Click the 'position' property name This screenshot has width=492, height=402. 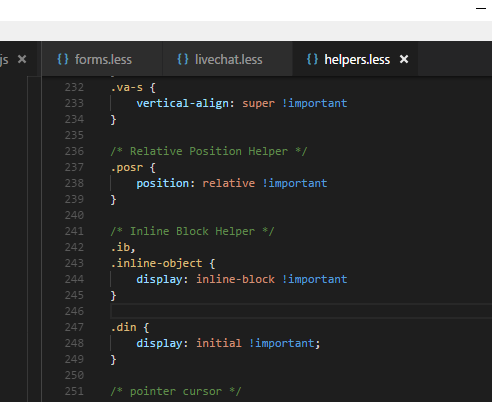162,183
